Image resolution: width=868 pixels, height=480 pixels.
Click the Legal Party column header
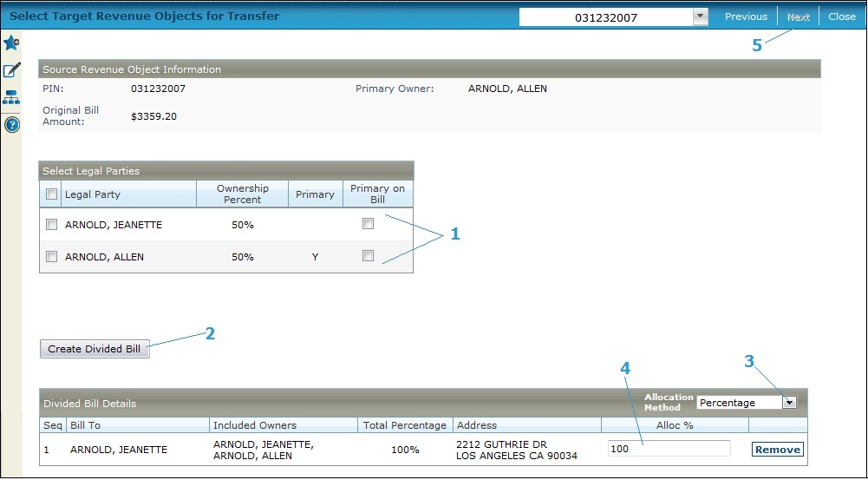point(93,194)
